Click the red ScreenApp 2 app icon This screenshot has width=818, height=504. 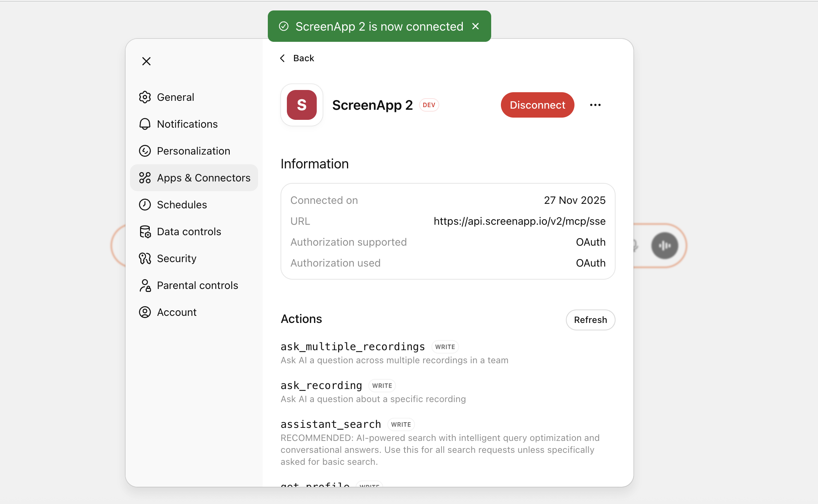coord(301,105)
